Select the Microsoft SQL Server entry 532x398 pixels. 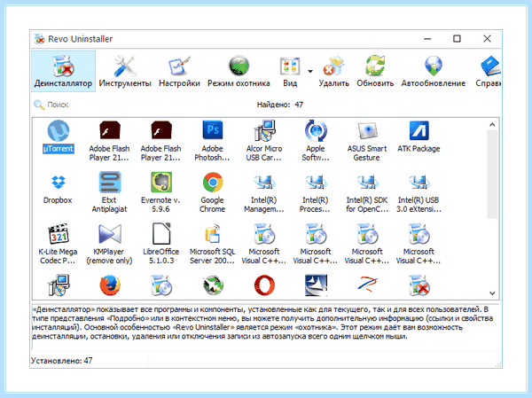[x=213, y=245]
